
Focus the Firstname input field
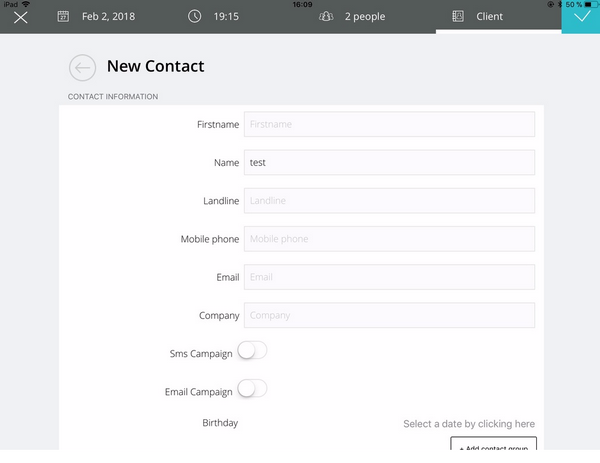(389, 125)
